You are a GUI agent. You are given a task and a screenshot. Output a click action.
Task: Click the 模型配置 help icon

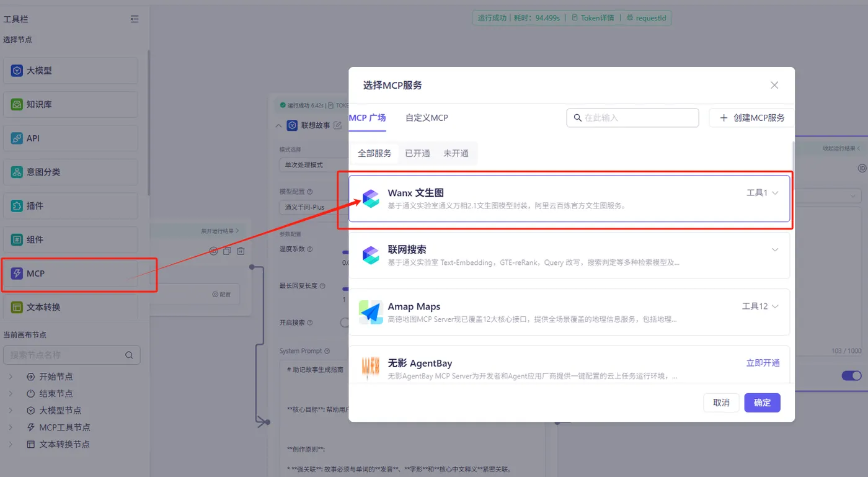point(310,192)
